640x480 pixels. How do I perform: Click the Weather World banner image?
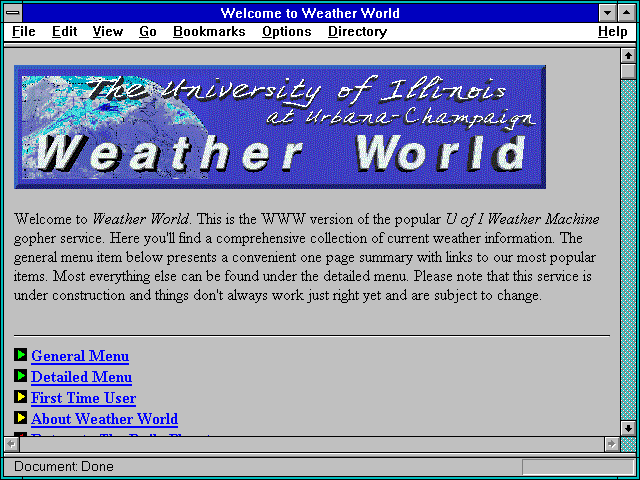click(280, 127)
